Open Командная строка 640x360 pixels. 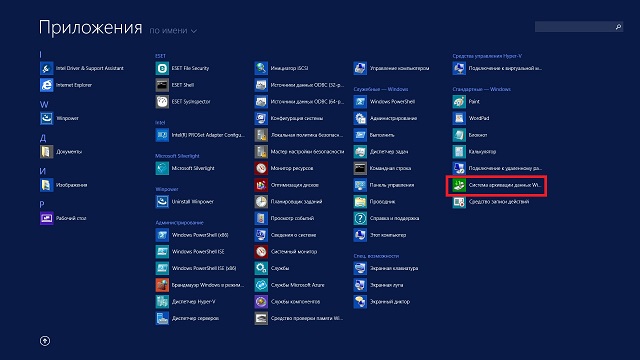pos(383,168)
